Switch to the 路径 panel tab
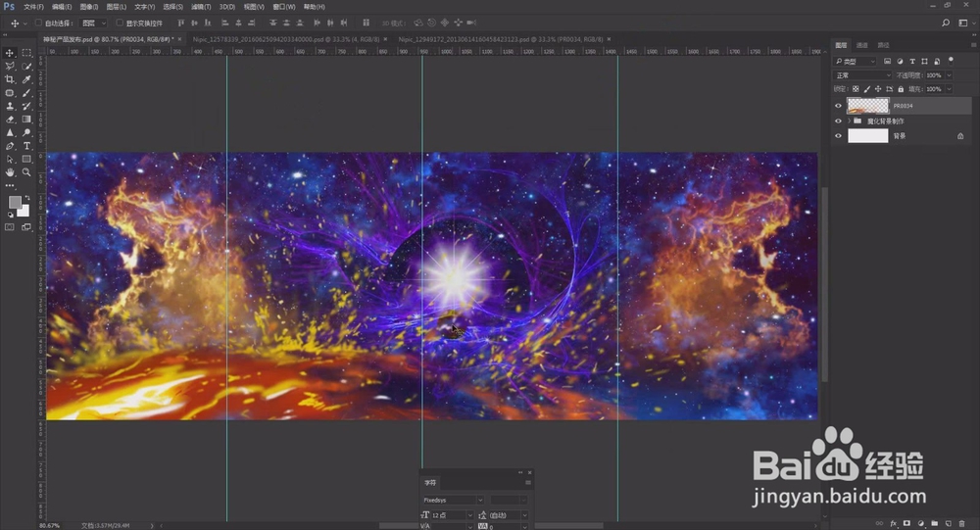This screenshot has height=530, width=980. click(x=883, y=45)
